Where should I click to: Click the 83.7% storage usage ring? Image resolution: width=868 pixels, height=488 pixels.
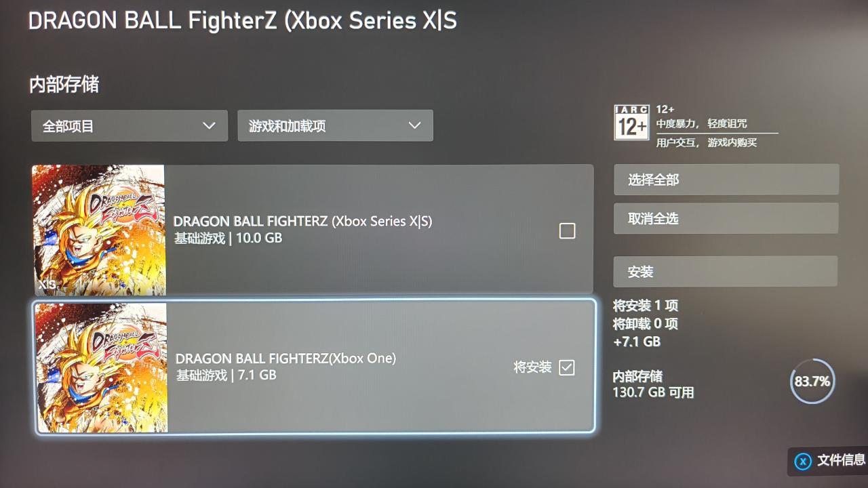pyautogui.click(x=812, y=382)
